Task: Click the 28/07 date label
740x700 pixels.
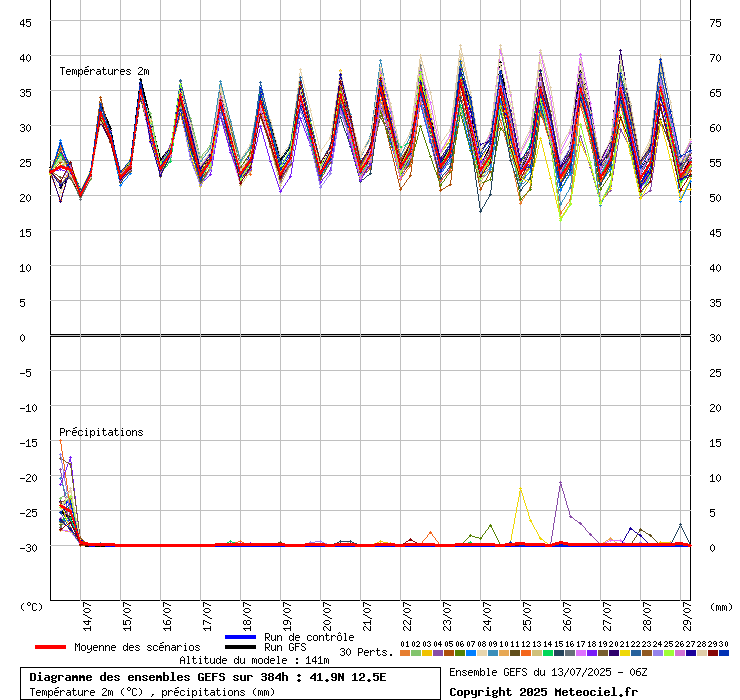Action: tap(648, 616)
